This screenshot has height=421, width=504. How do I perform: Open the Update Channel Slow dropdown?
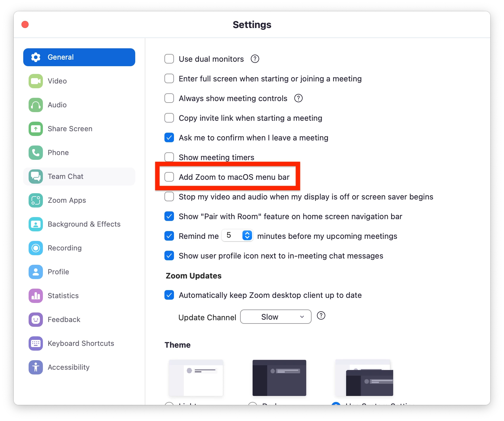(x=276, y=317)
